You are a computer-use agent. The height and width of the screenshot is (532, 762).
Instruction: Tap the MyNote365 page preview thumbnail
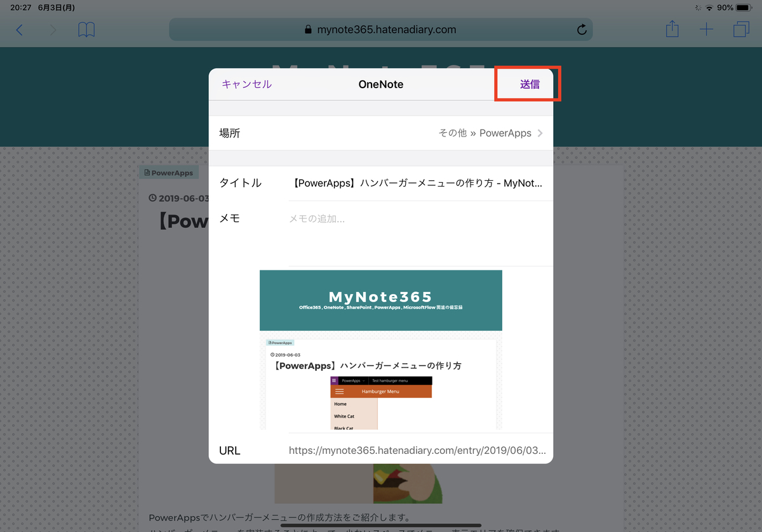click(381, 350)
